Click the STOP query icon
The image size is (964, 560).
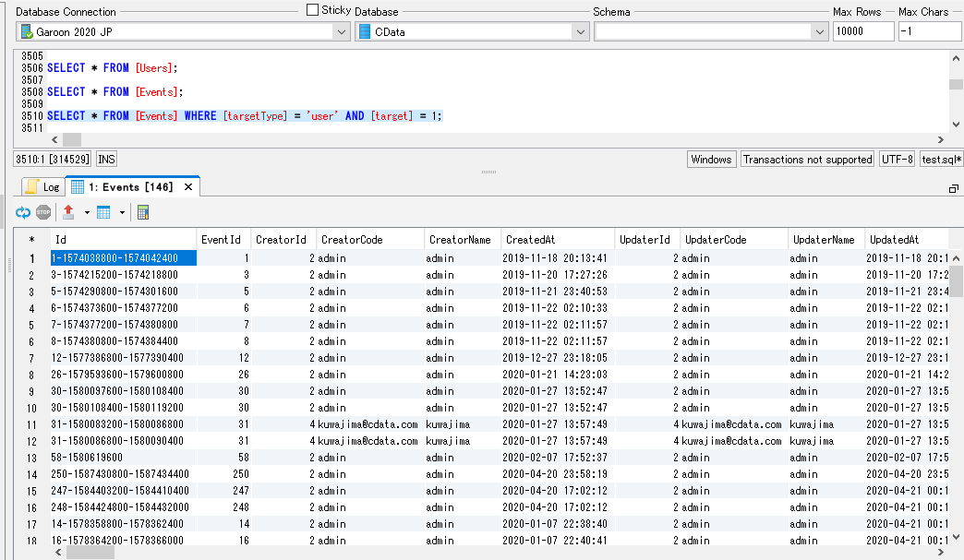(x=43, y=212)
